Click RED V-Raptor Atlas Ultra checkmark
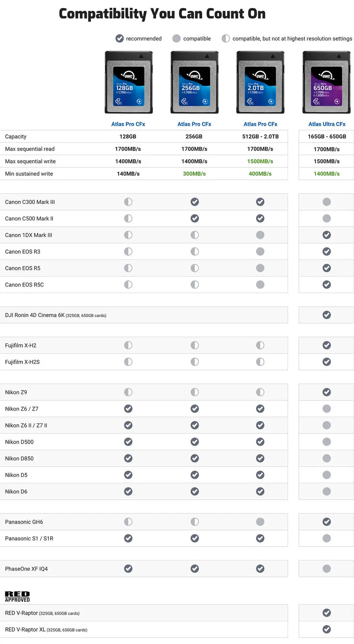The height and width of the screenshot is (644, 354). [x=327, y=613]
